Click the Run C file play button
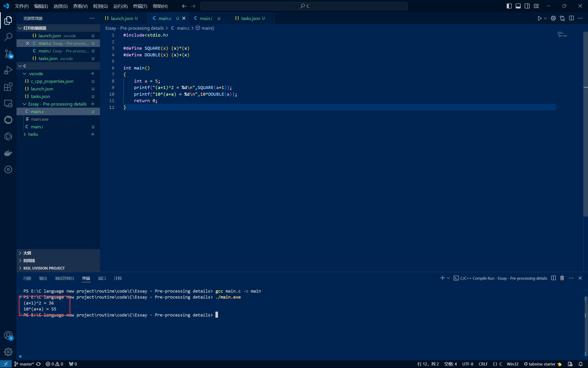Viewport: 588px width, 368px height. (x=539, y=18)
